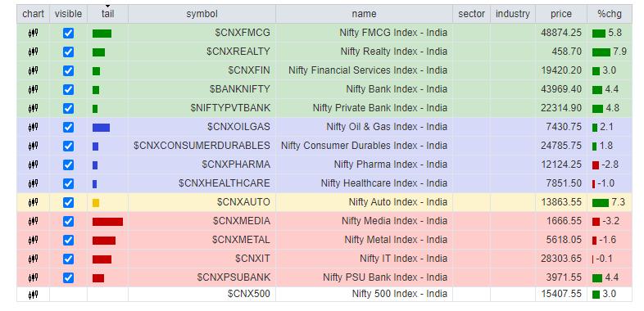Select Nifty IT Index - India name
The height and width of the screenshot is (311, 644).
click(x=403, y=259)
